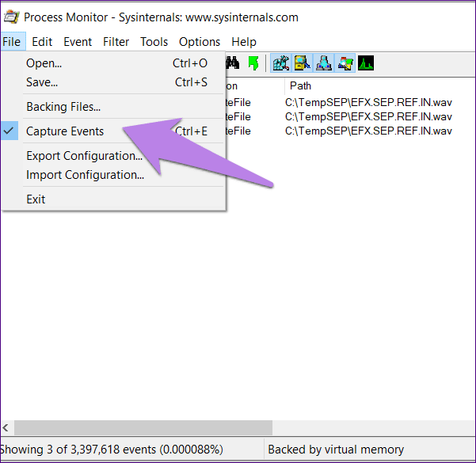
Task: Toggle Show Profiling Events graph icon
Action: point(366,63)
